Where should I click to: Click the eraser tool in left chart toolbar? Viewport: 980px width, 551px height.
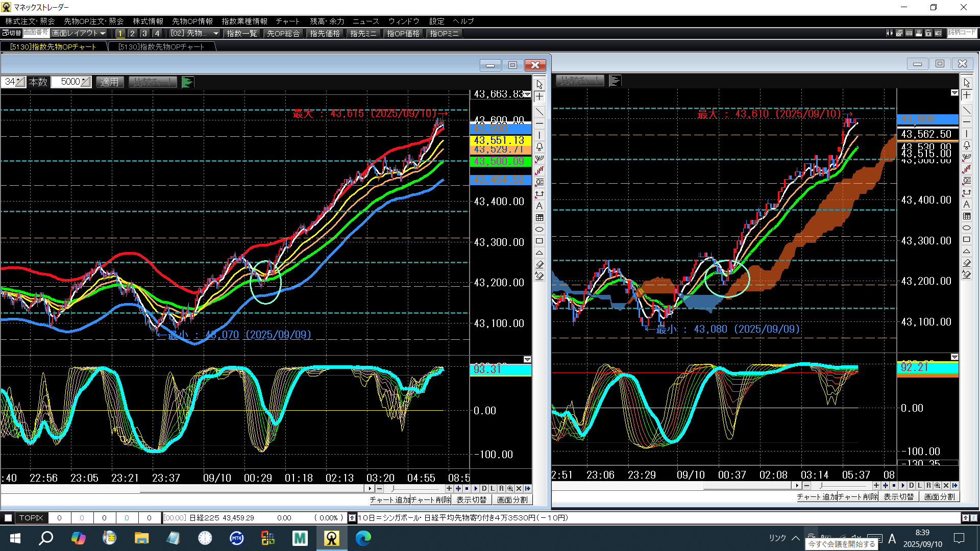[539, 264]
